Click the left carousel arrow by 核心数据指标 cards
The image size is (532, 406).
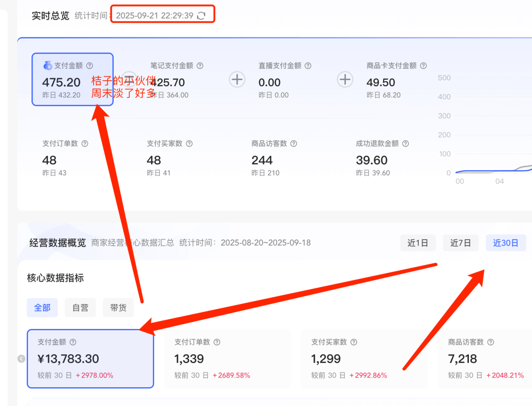(x=21, y=359)
